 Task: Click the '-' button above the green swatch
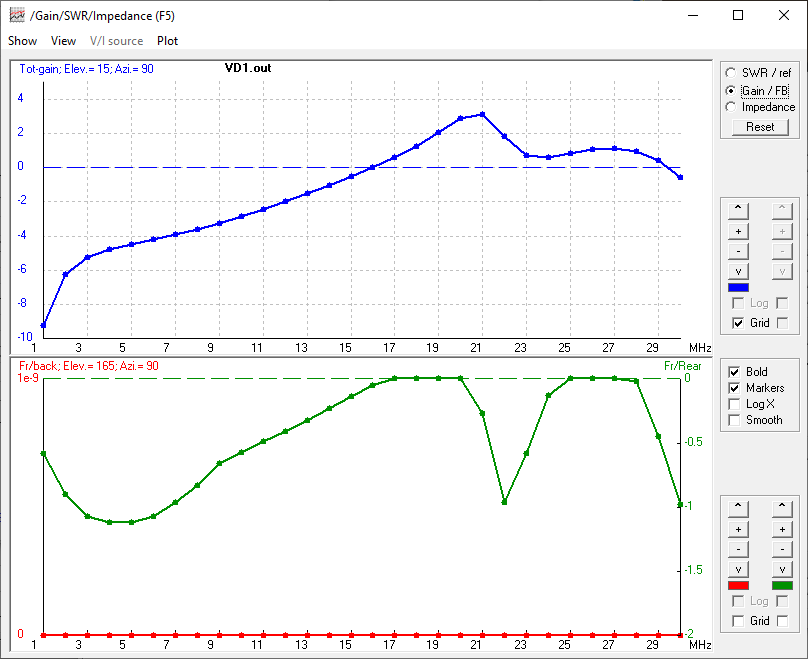pyautogui.click(x=781, y=549)
